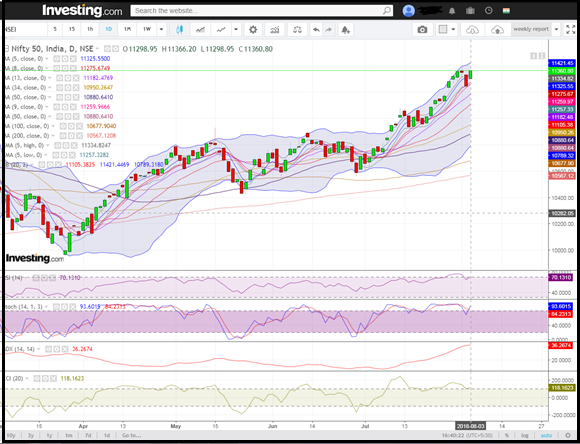Hide the MA (5, close, 0) indicator
Screen dimensions: 580x444
(57, 58)
